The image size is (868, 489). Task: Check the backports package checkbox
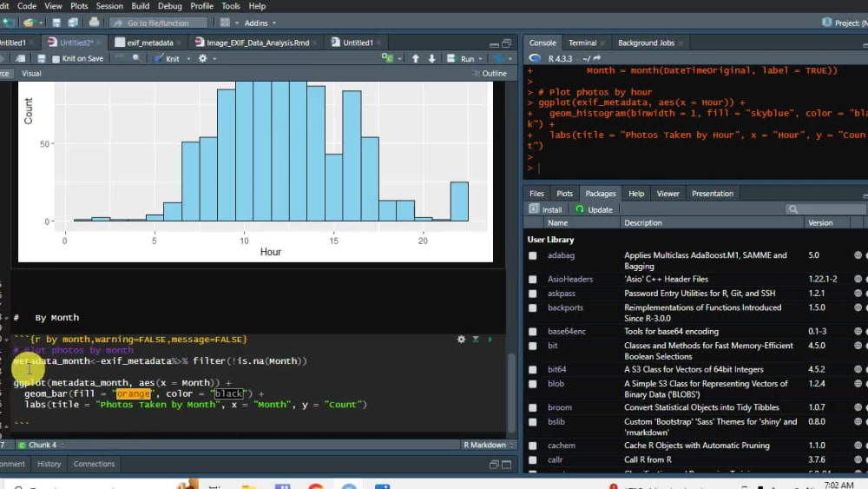click(x=533, y=308)
